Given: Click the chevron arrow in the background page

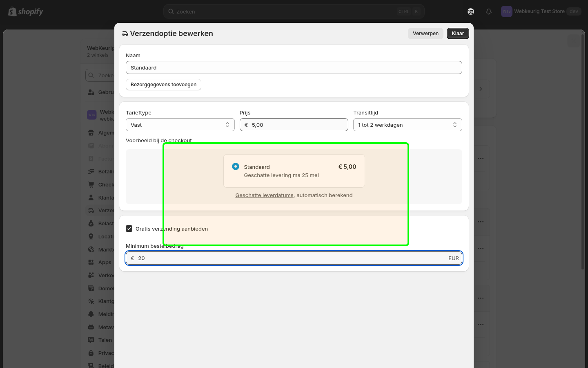Looking at the screenshot, I should (481, 89).
